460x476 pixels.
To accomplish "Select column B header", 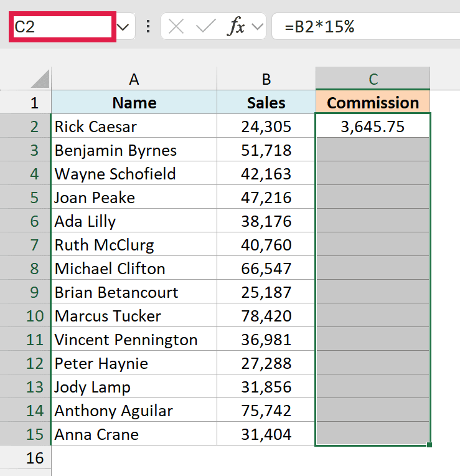I will [x=266, y=79].
